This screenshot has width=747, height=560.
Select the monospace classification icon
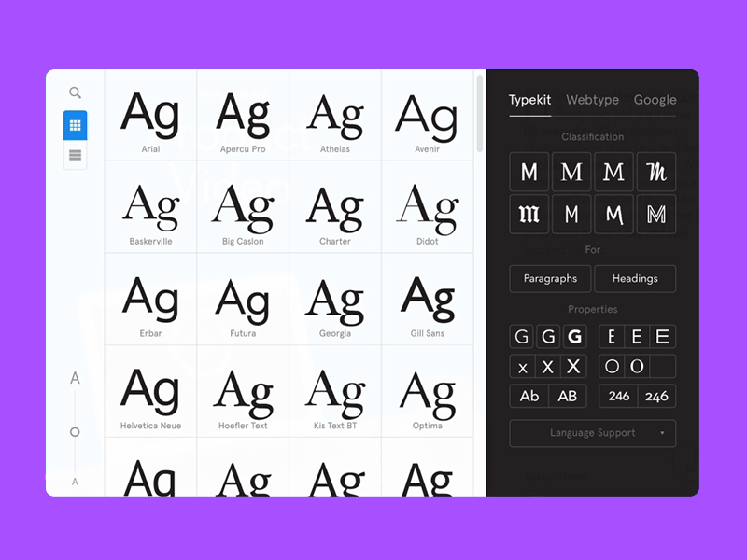[x=571, y=214]
